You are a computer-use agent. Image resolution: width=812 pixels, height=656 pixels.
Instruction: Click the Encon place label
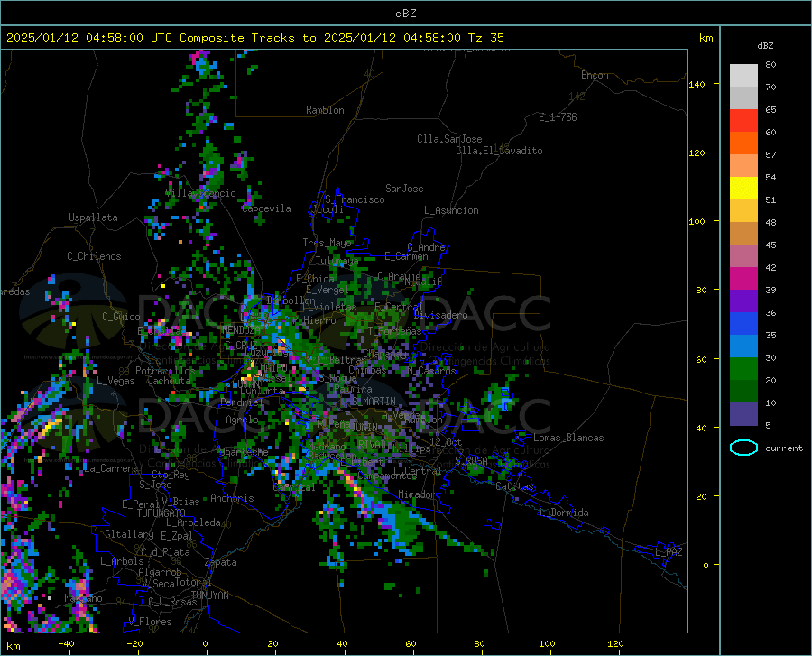[x=595, y=75]
